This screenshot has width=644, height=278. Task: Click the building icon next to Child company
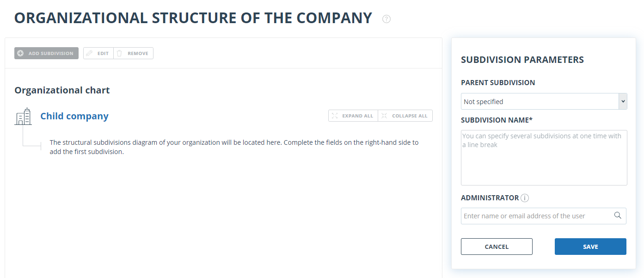tap(23, 117)
